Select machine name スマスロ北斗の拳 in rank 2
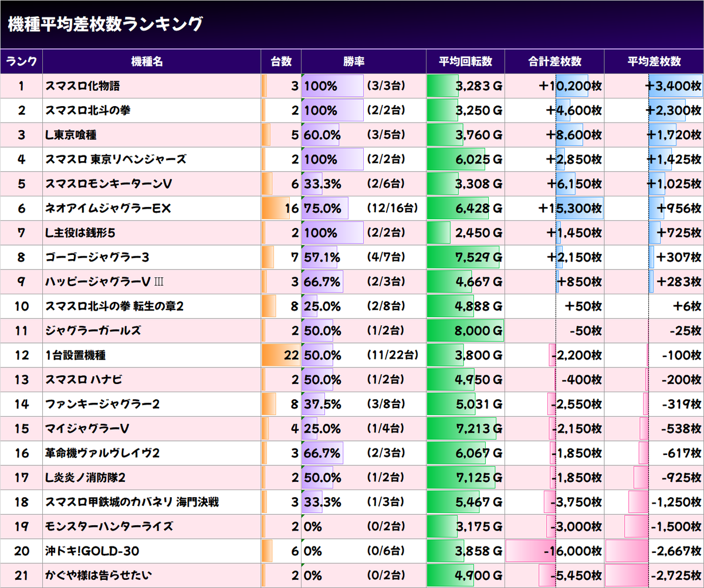 [88, 111]
